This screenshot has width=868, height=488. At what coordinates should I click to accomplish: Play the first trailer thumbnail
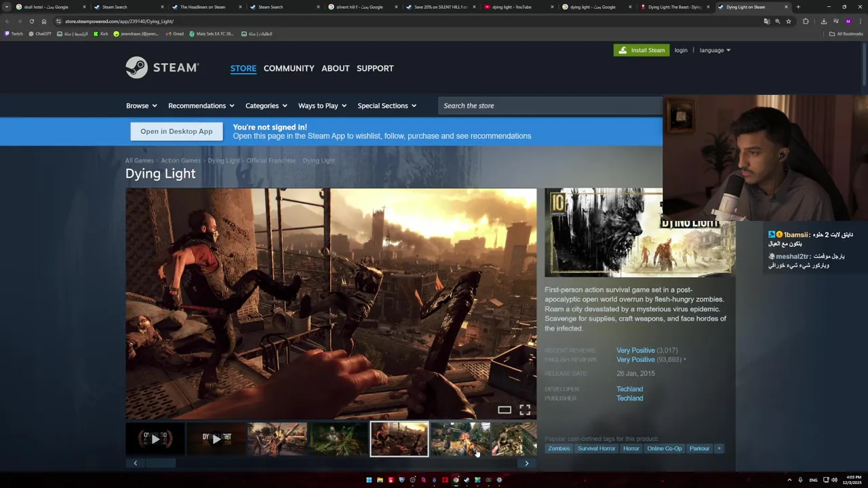[x=155, y=439]
